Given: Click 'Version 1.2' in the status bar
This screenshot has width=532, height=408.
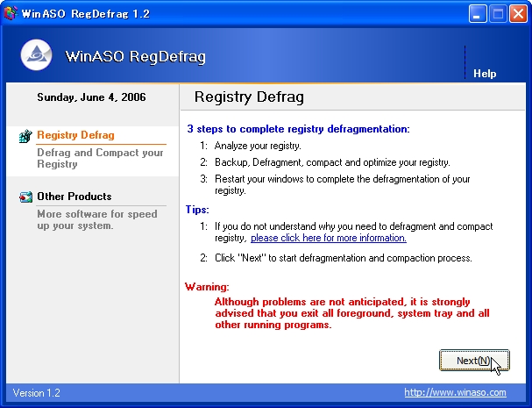Looking at the screenshot, I should [x=36, y=393].
